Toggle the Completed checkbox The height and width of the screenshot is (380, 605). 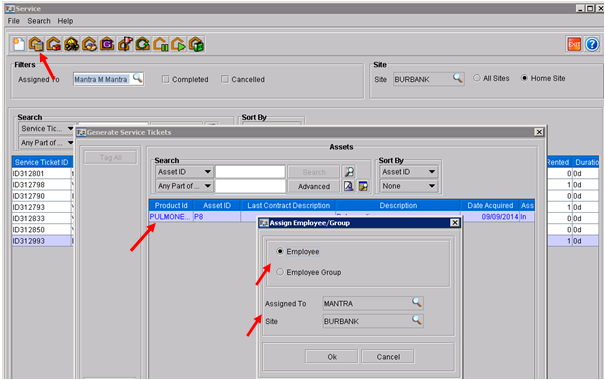166,79
